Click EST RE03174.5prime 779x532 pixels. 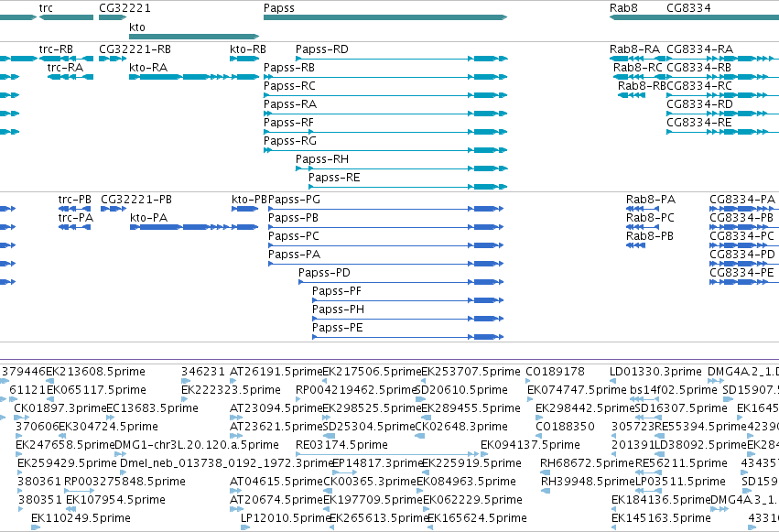point(341,445)
